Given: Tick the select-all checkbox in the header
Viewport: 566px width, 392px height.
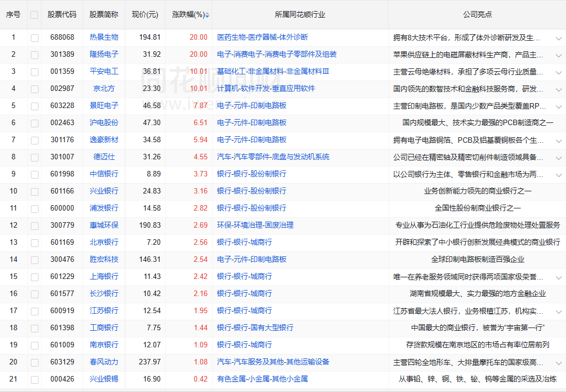Looking at the screenshot, I should click(34, 15).
